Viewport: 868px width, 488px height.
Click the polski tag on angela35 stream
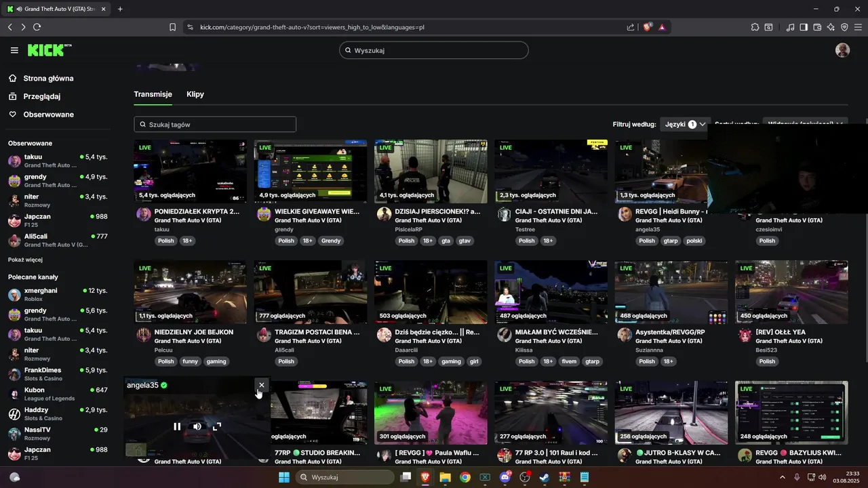pos(694,241)
